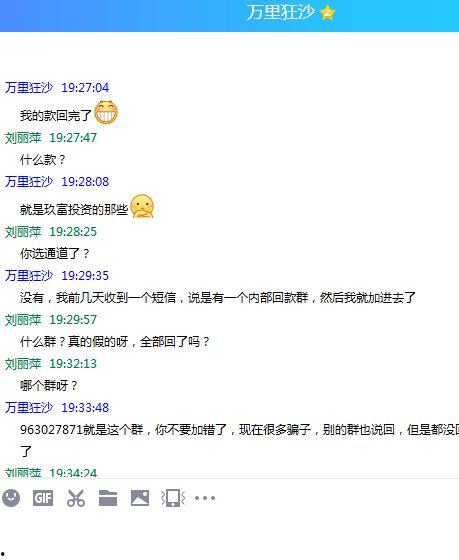Click sender name 万里狂沙 at 19:27:04

[29, 88]
